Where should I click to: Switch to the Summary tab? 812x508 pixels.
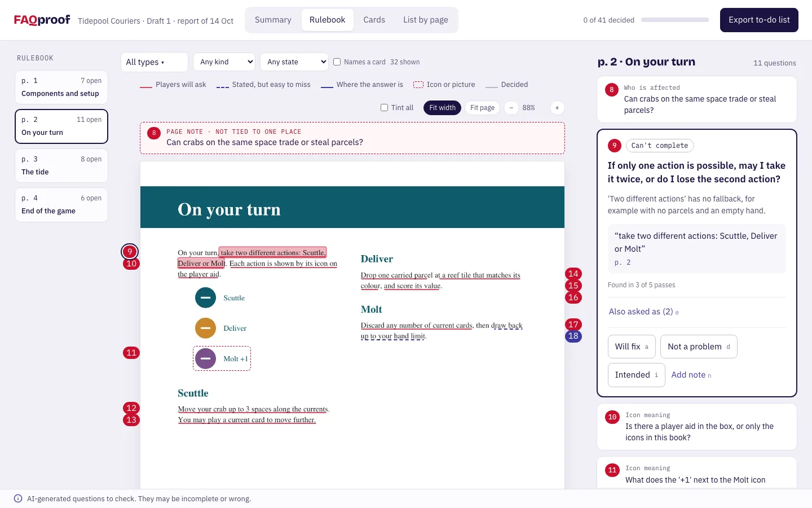tap(273, 20)
